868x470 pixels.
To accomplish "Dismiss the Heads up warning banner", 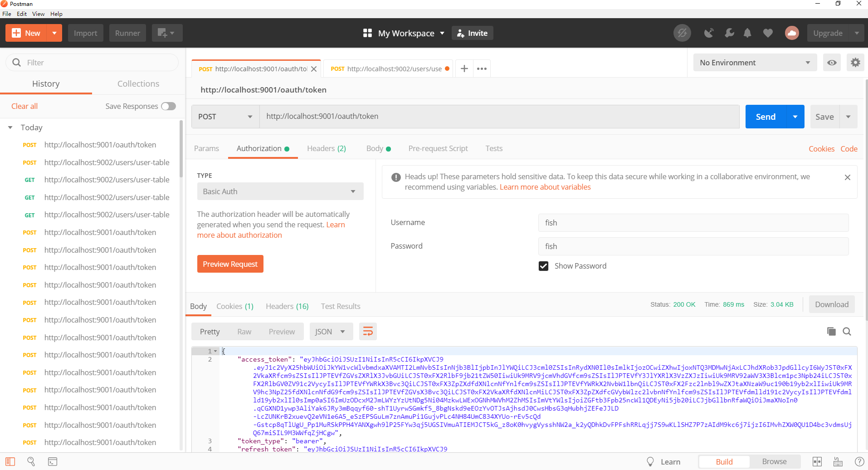I will pyautogui.click(x=847, y=177).
